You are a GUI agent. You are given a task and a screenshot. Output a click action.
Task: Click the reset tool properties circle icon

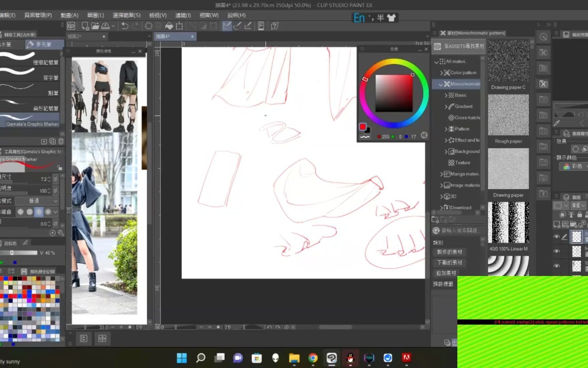(52, 233)
